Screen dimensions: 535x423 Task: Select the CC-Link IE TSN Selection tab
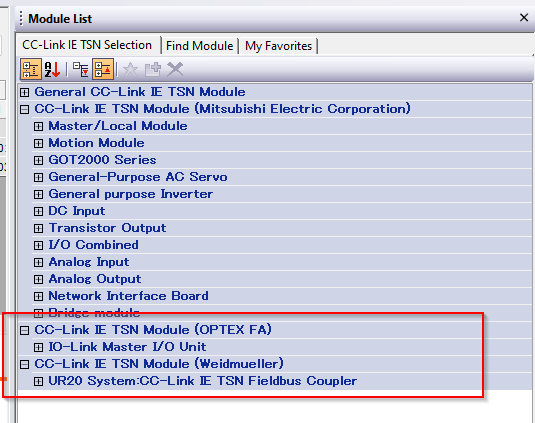pyautogui.click(x=87, y=45)
